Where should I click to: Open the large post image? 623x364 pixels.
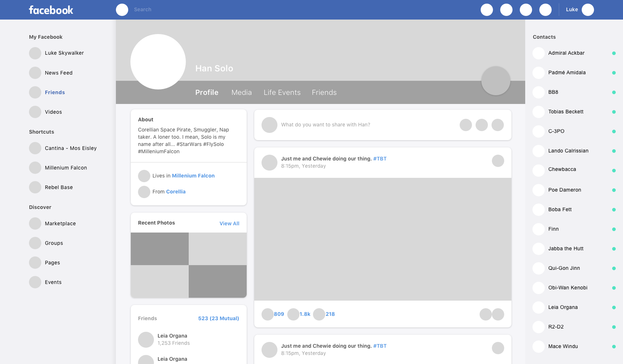[x=383, y=239]
